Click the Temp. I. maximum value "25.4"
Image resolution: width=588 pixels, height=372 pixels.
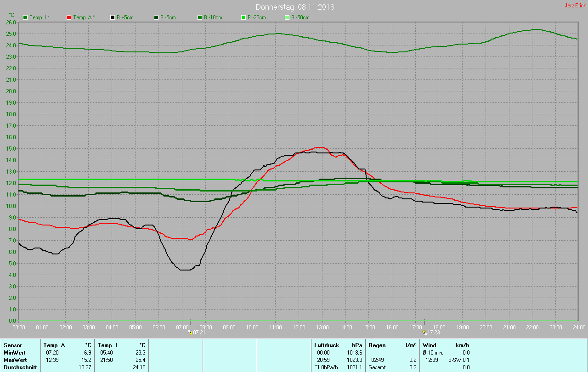141,360
